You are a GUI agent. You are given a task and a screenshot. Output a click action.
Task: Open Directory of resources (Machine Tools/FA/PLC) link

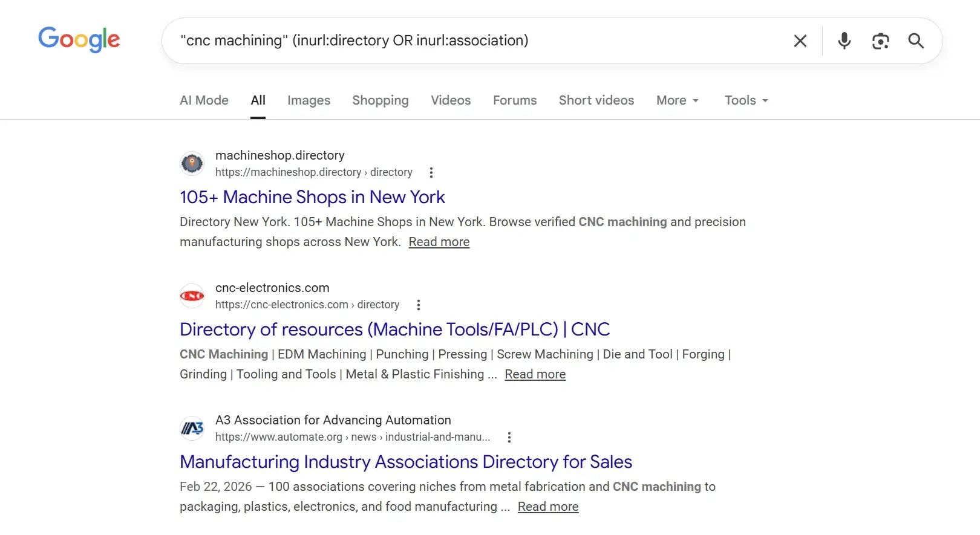(394, 329)
